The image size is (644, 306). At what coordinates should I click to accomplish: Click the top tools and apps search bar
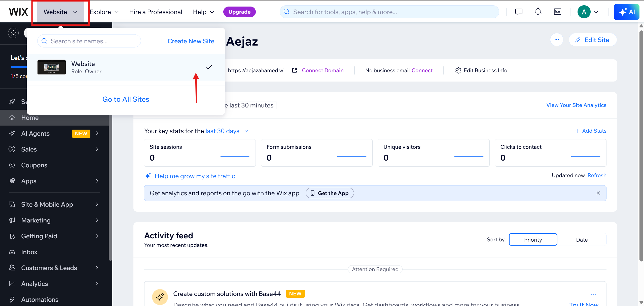(389, 12)
